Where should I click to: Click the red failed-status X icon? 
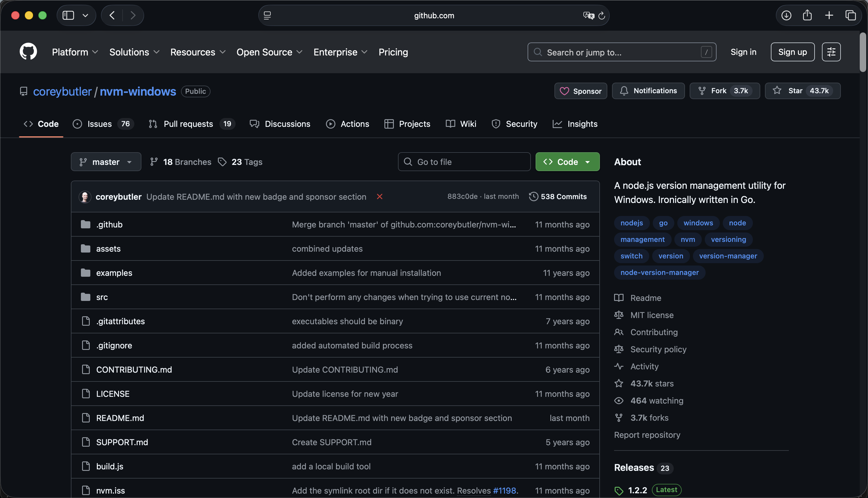pyautogui.click(x=379, y=196)
